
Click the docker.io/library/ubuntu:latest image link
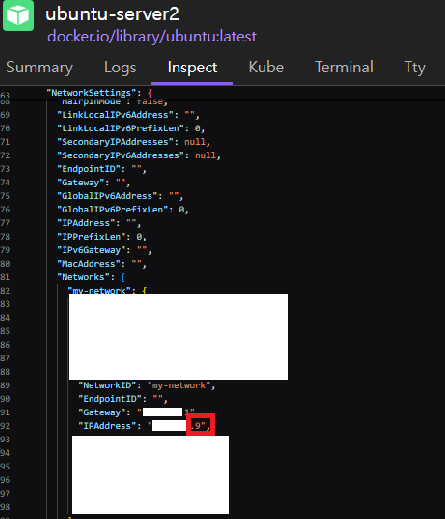click(x=152, y=36)
